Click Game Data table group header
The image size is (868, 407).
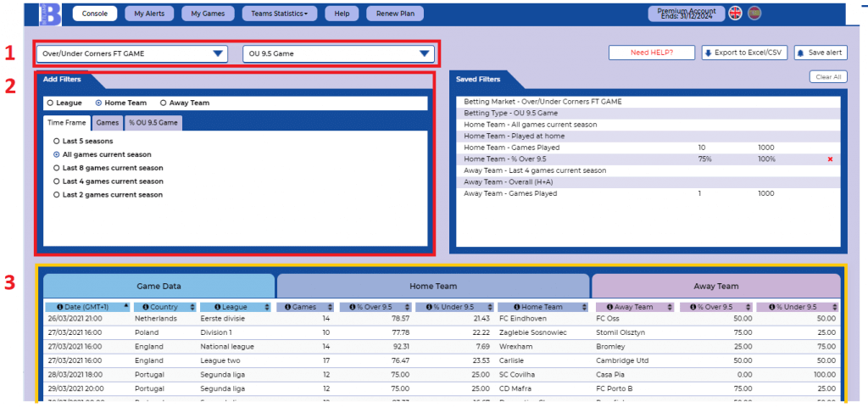[x=159, y=287]
